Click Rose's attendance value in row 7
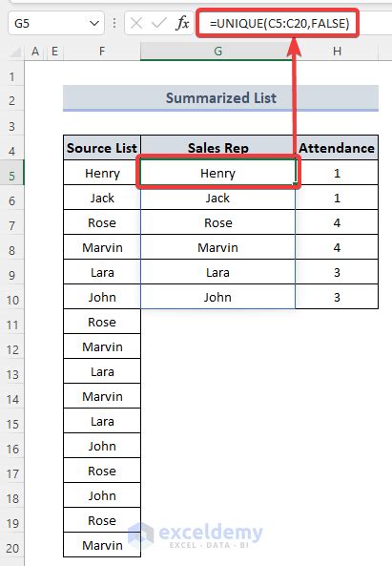This screenshot has width=392, height=566. pos(337,222)
